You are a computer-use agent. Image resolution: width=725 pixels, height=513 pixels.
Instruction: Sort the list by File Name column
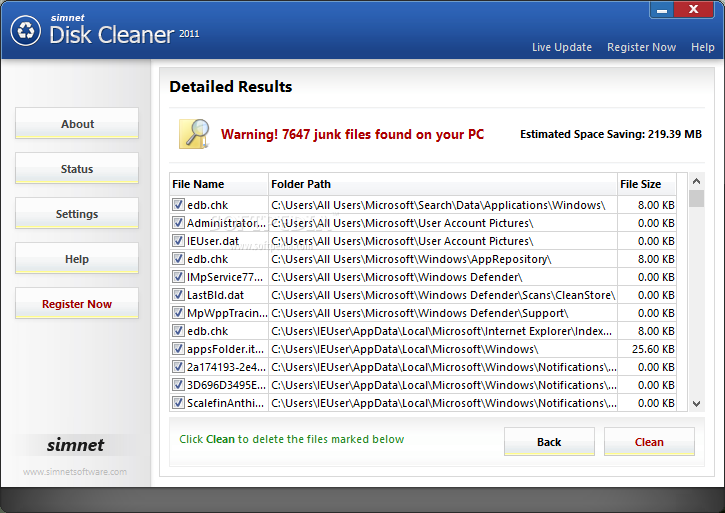point(219,184)
